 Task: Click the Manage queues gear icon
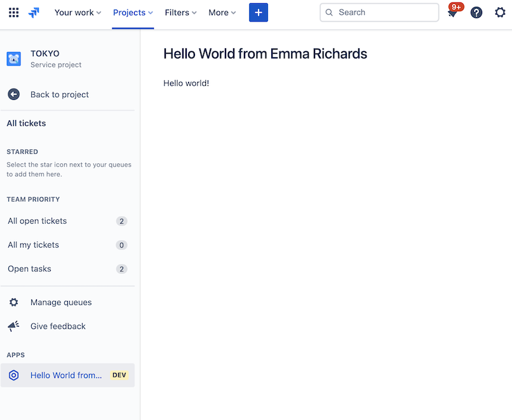click(13, 302)
